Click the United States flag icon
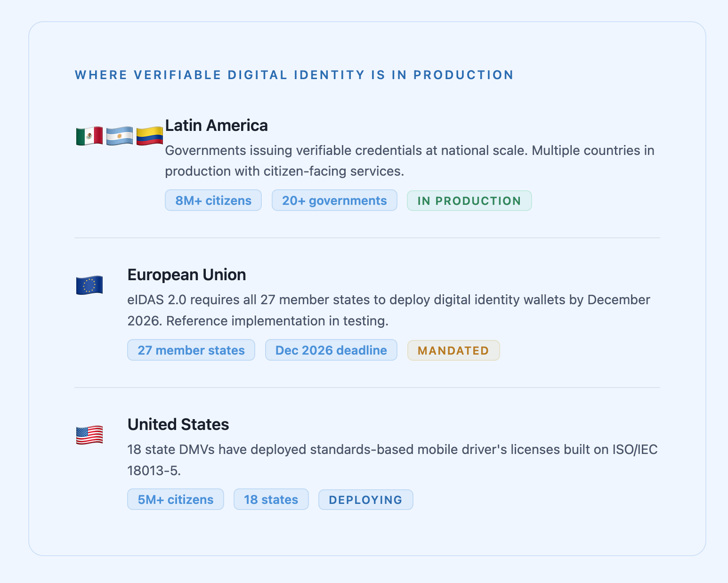728x583 pixels. (89, 435)
